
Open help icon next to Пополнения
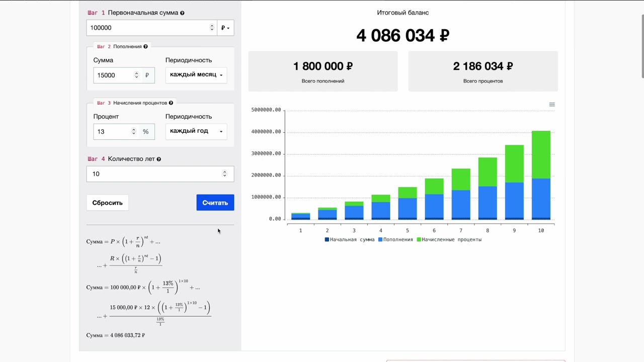pyautogui.click(x=145, y=47)
